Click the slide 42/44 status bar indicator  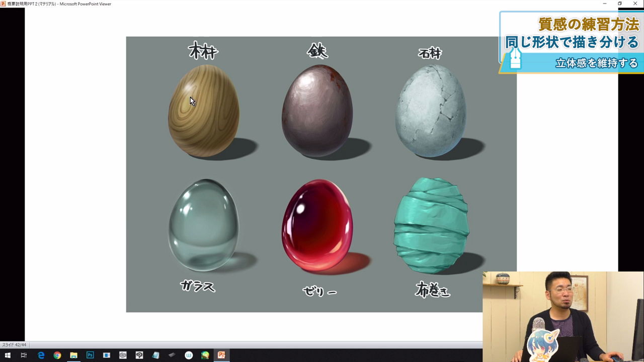coord(14,345)
